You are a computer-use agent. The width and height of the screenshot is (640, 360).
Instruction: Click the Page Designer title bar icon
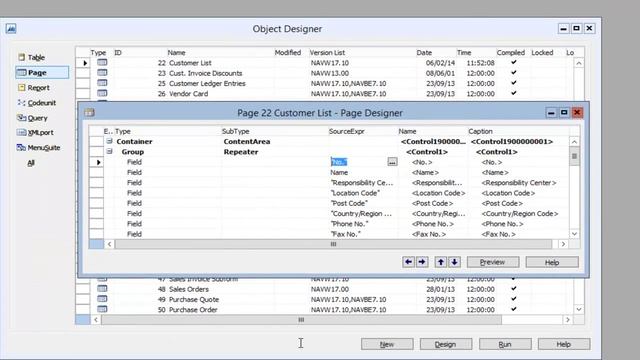[89, 113]
